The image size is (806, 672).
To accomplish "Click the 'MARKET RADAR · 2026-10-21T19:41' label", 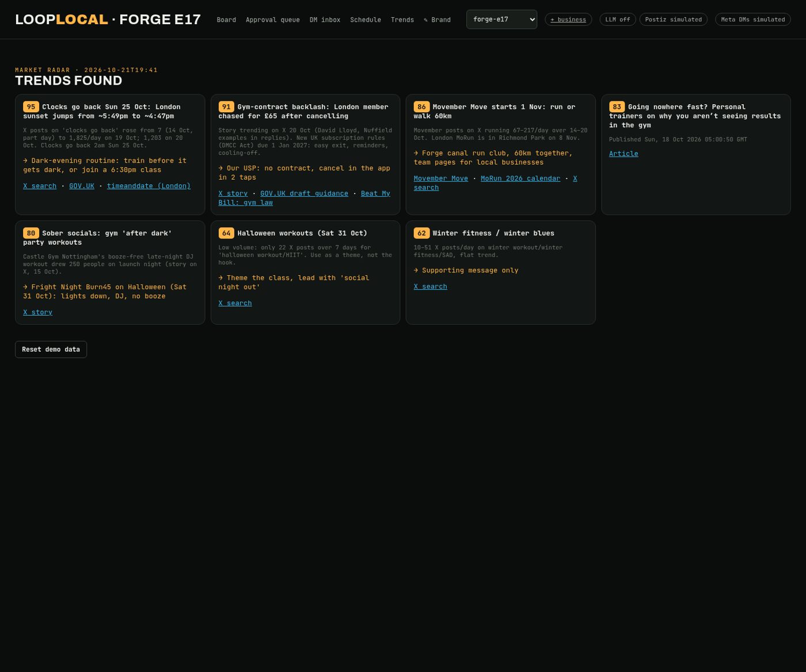I will (x=86, y=70).
